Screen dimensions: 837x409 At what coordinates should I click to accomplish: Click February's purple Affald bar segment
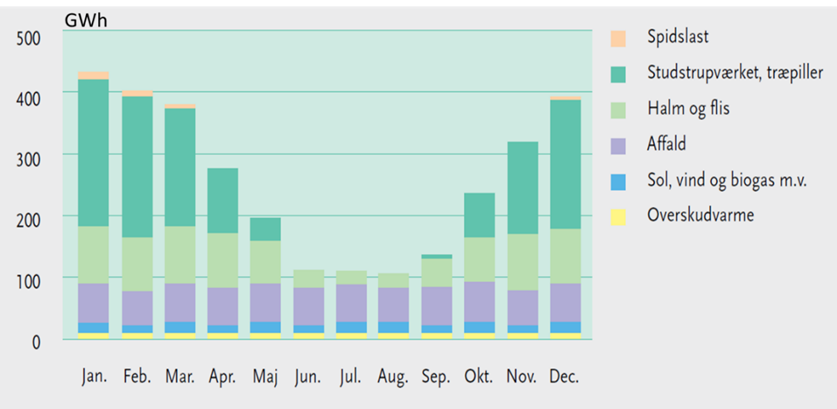(x=137, y=308)
